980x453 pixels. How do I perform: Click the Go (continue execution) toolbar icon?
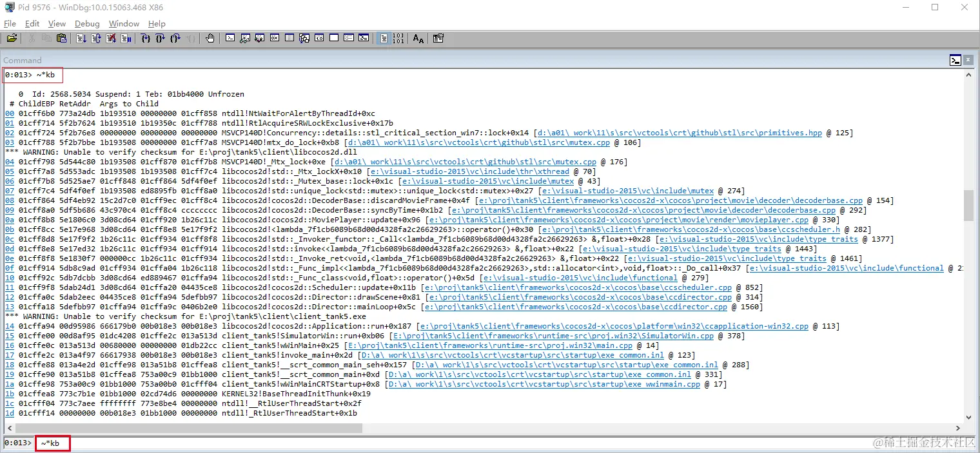(81, 38)
